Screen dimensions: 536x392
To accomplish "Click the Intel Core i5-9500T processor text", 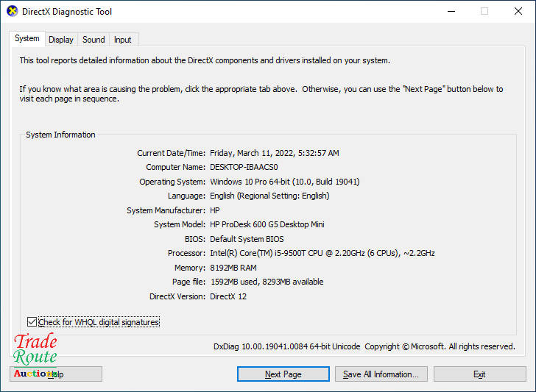I will [322, 253].
